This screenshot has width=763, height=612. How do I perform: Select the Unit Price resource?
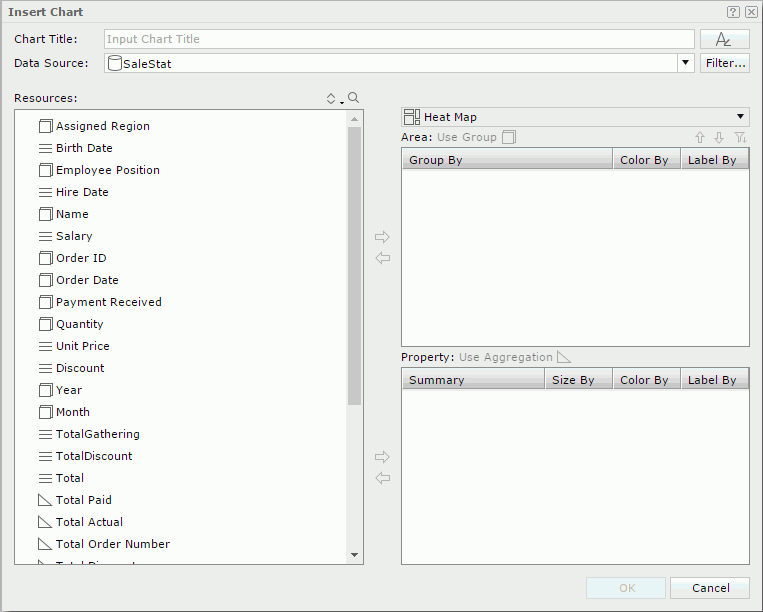(x=82, y=346)
